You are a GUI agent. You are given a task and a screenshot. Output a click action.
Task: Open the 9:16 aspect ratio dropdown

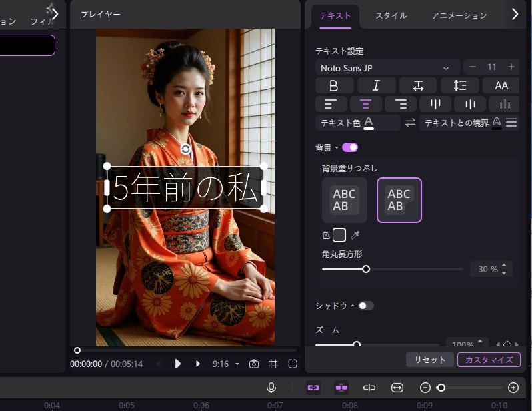[x=226, y=364]
